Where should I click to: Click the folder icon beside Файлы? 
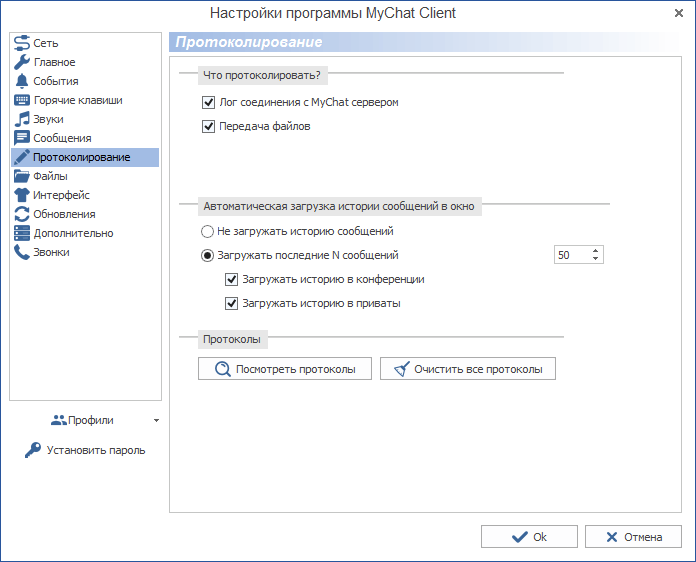[22, 176]
